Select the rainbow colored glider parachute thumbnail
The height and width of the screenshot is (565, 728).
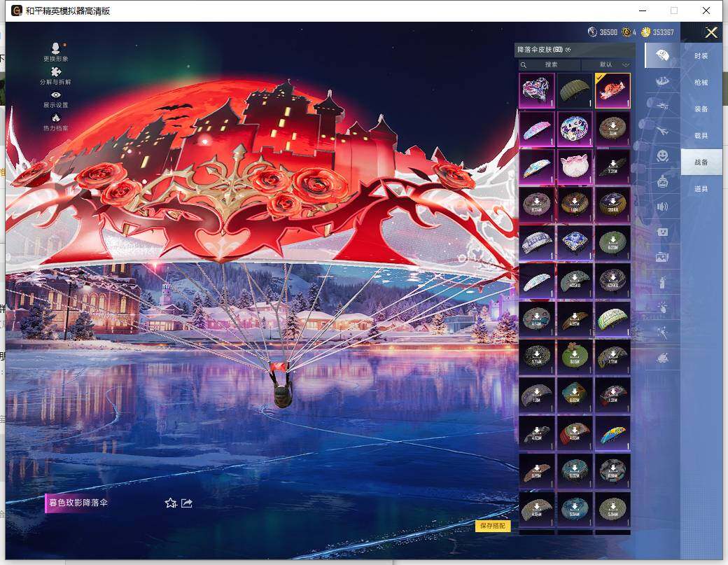click(613, 433)
